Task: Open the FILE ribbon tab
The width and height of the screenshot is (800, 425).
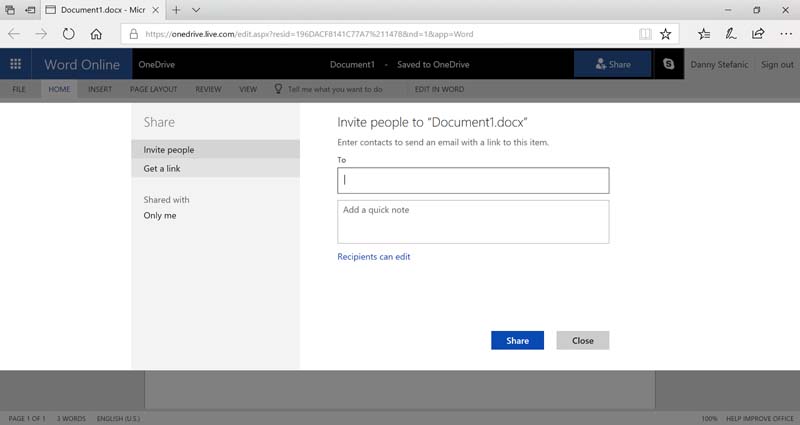Action: tap(19, 89)
